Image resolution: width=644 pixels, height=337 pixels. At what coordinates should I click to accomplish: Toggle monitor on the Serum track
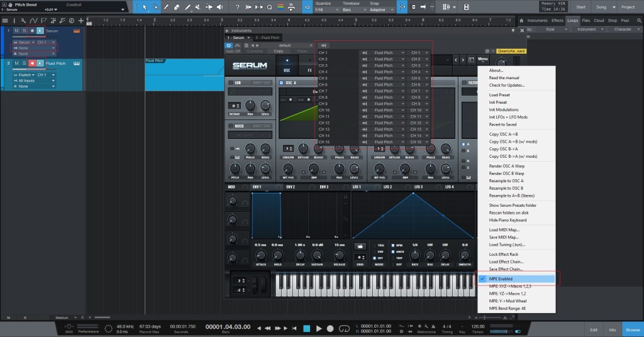tap(40, 31)
